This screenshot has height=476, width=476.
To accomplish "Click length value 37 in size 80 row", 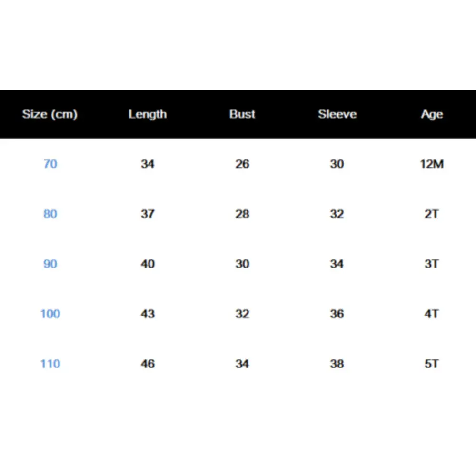I will click(x=148, y=214).
